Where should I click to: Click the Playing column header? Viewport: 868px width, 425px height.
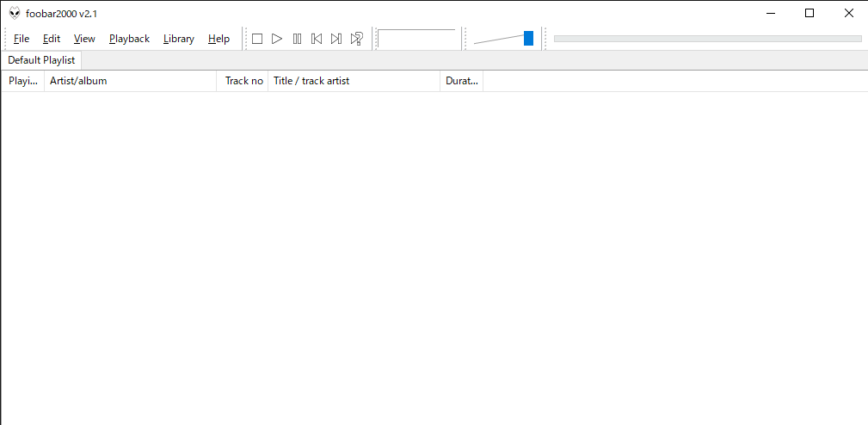pos(23,81)
